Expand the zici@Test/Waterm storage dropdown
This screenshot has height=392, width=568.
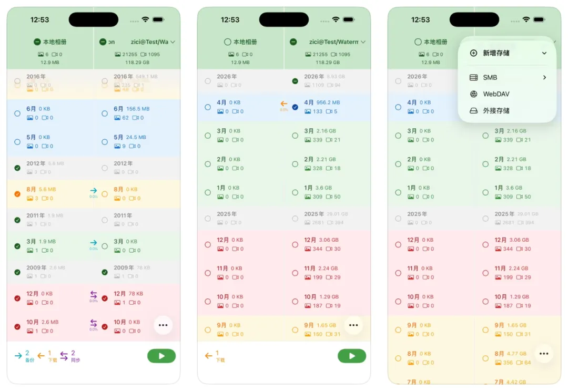point(363,42)
